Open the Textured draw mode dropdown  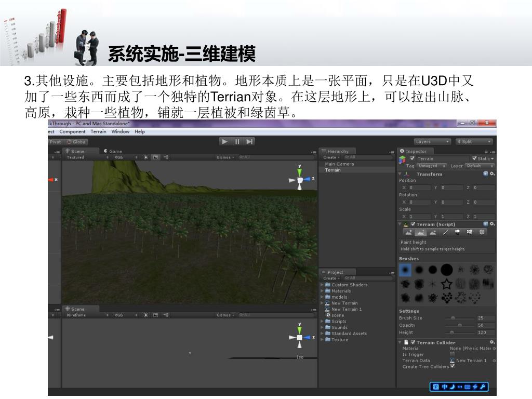coord(87,157)
